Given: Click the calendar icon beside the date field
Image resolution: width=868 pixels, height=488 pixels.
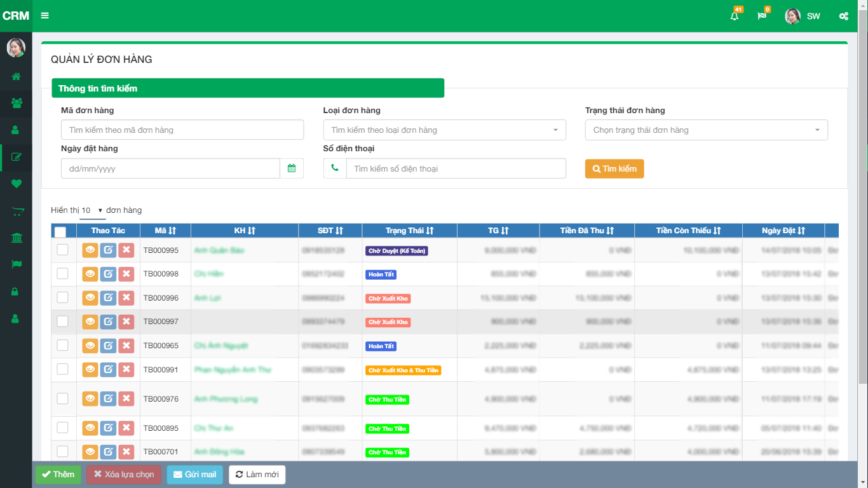Looking at the screenshot, I should click(x=292, y=168).
